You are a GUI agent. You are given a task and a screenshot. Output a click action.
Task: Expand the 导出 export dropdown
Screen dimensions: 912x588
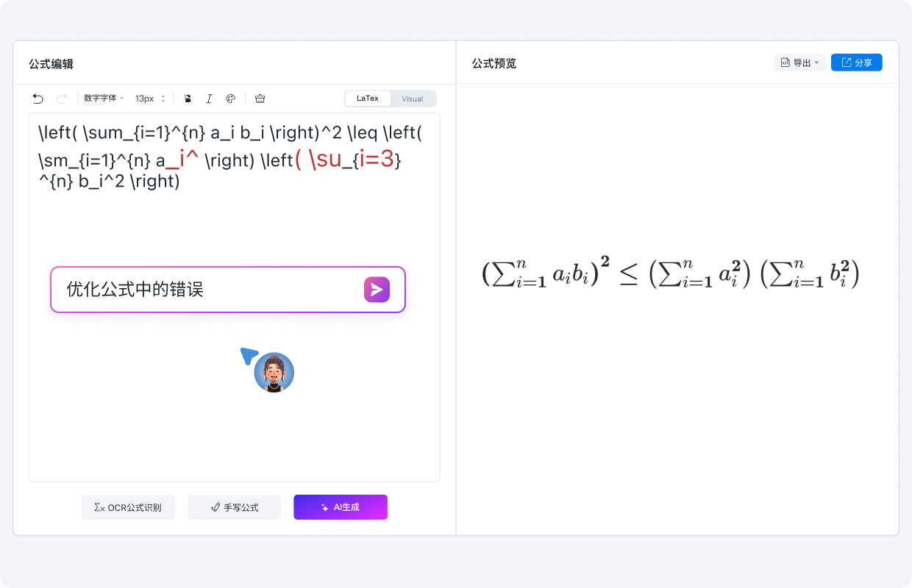click(800, 63)
